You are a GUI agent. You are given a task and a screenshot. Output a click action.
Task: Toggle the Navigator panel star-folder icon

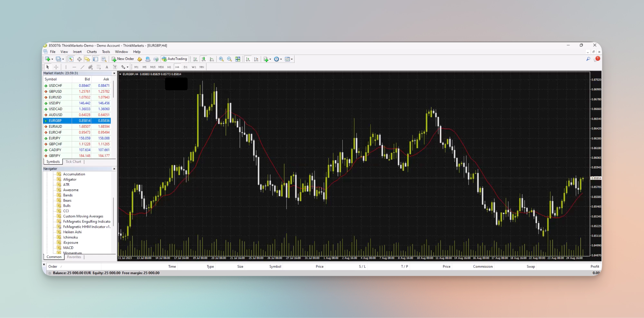[87, 59]
